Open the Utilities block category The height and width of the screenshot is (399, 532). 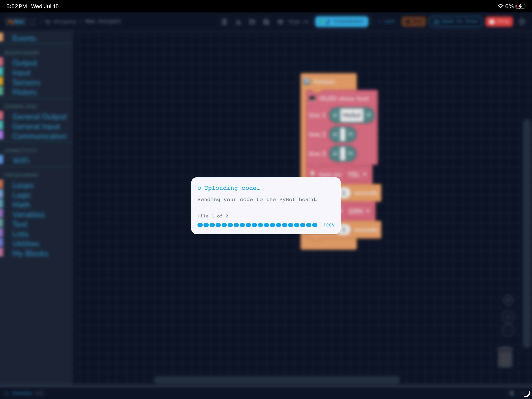26,244
